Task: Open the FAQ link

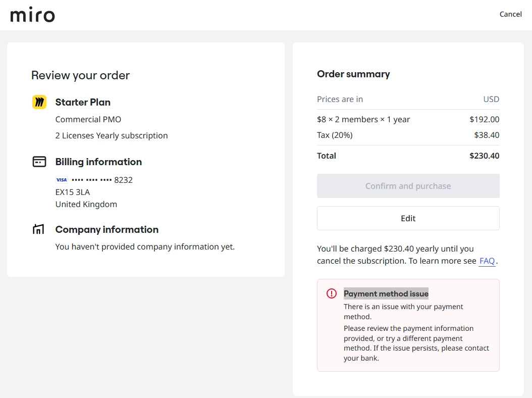Action: (x=487, y=261)
